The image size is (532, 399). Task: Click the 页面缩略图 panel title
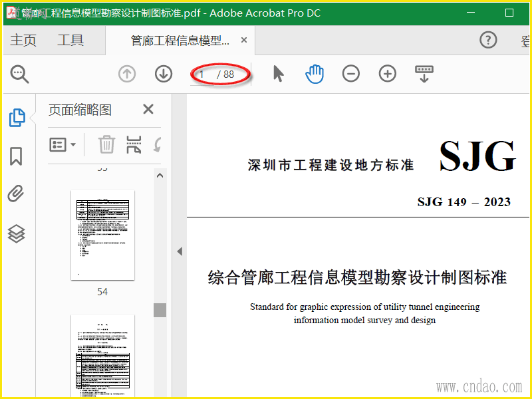click(80, 110)
